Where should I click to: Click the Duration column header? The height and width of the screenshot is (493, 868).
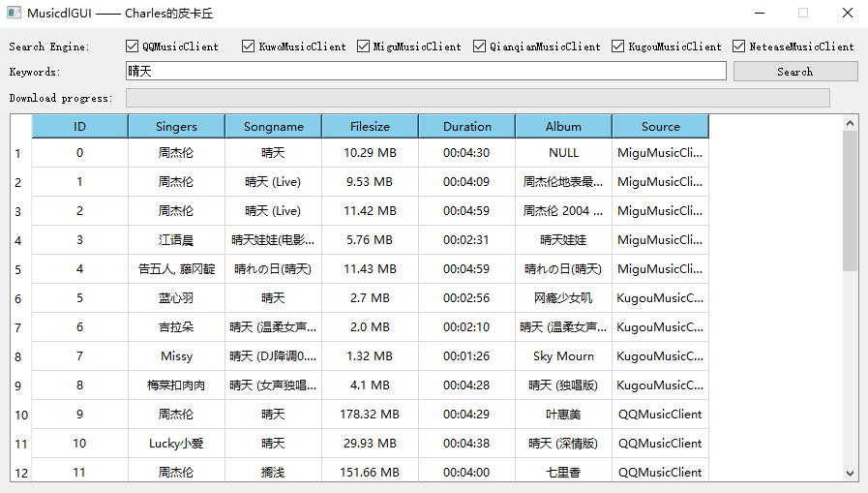(466, 126)
